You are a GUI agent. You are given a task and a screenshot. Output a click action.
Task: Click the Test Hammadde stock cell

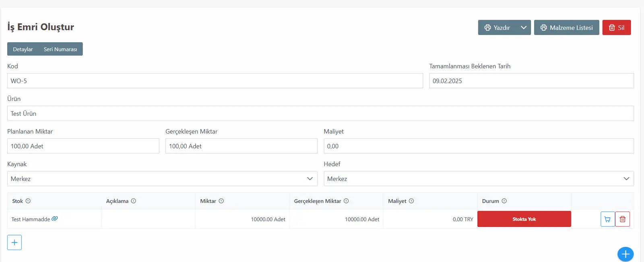click(54, 219)
